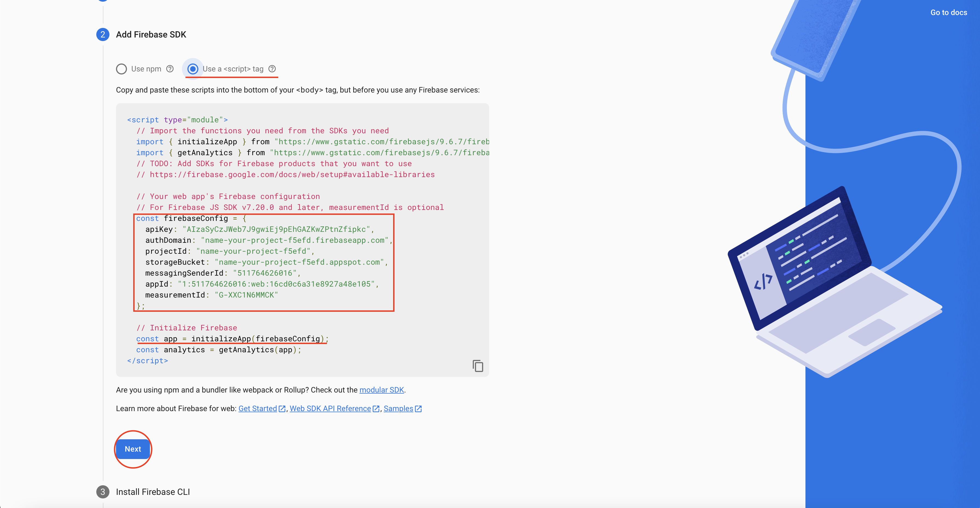Click external-link icon after Get Started
Screen dimensions: 980x508
[x=282, y=409]
